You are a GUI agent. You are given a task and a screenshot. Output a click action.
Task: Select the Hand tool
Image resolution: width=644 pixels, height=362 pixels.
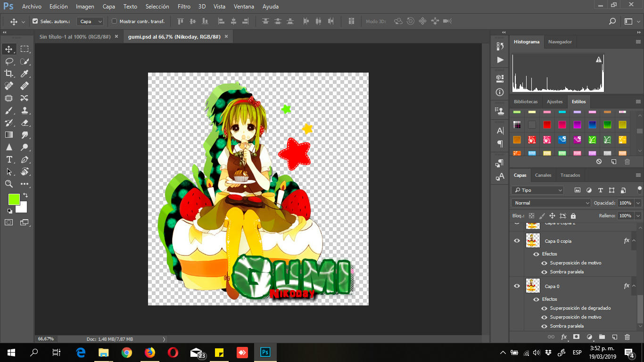click(x=25, y=172)
